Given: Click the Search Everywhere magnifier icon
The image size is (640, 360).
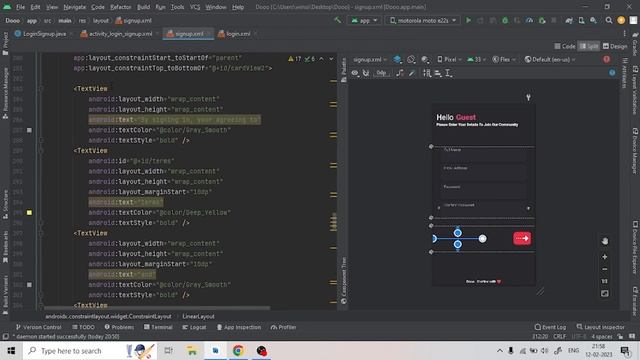Looking at the screenshot, I should [x=609, y=20].
